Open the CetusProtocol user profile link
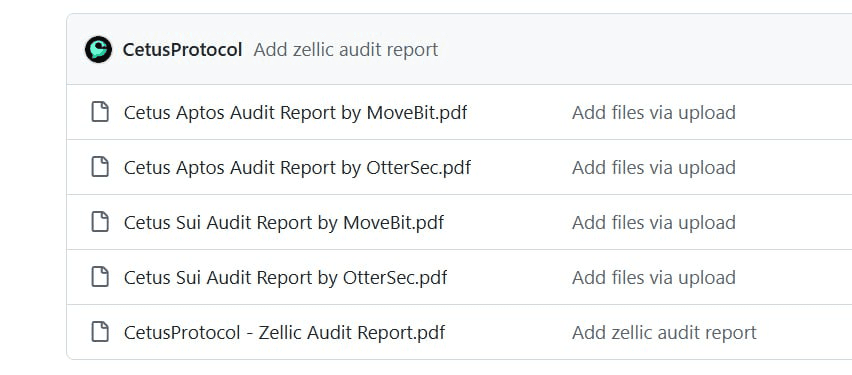 coord(183,49)
